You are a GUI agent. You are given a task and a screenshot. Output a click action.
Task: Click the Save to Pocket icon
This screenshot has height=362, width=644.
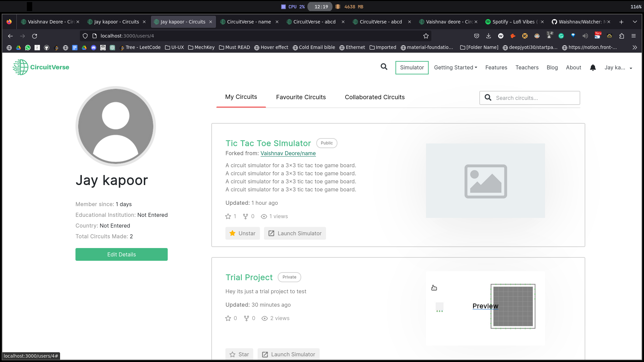476,36
